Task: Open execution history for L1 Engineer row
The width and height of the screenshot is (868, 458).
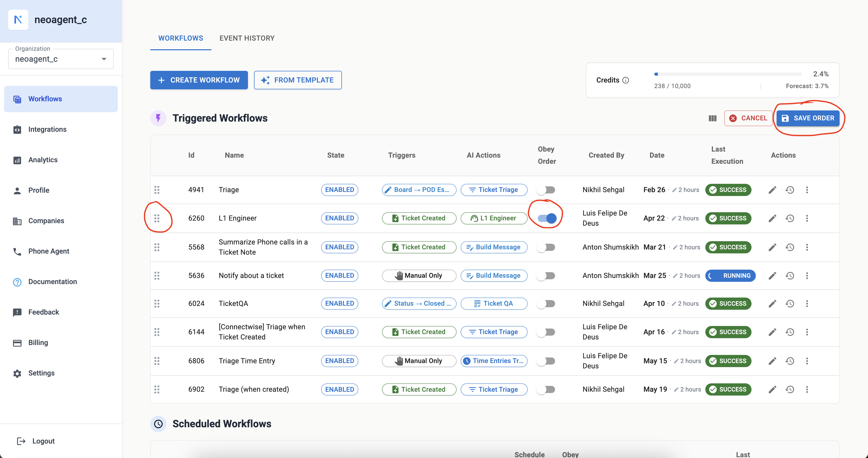Action: tap(790, 218)
